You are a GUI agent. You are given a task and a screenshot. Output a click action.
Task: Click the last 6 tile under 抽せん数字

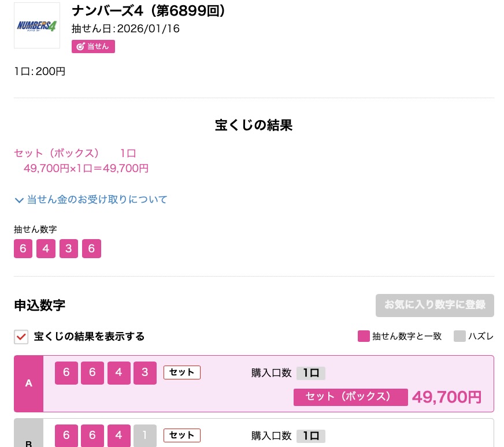(91, 249)
